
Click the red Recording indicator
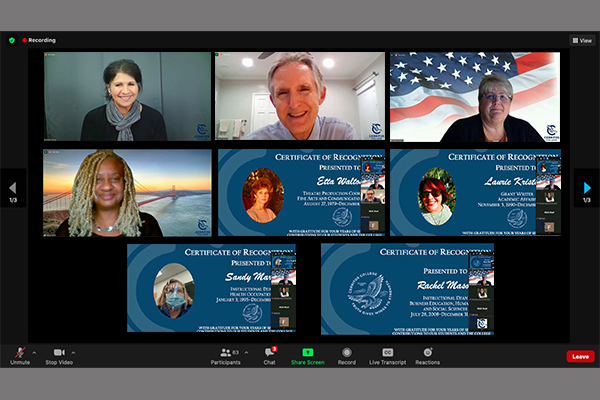(x=40, y=40)
